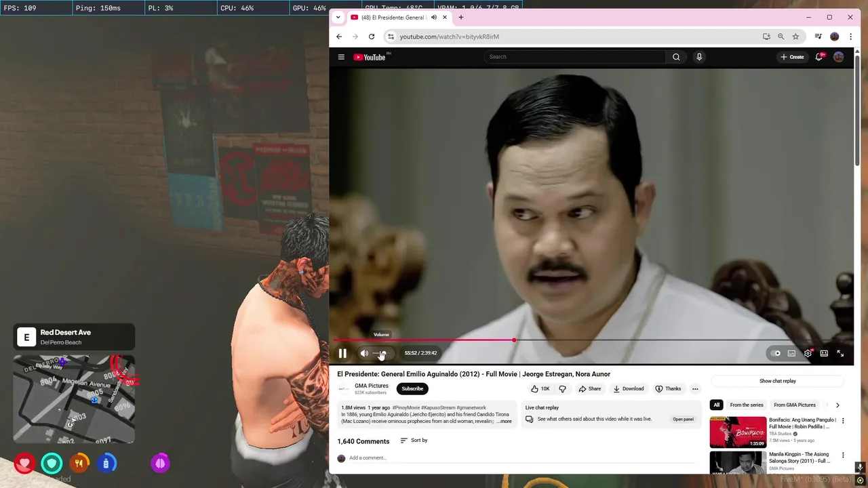Open the Manila Kingpin video thumbnail
Viewport: 868px width, 488px height.
738,462
